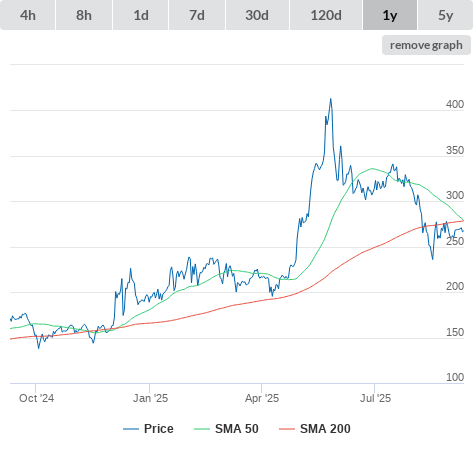Image resolution: width=474 pixels, height=455 pixels.
Task: Select the 4h time range tab
Action: [28, 15]
